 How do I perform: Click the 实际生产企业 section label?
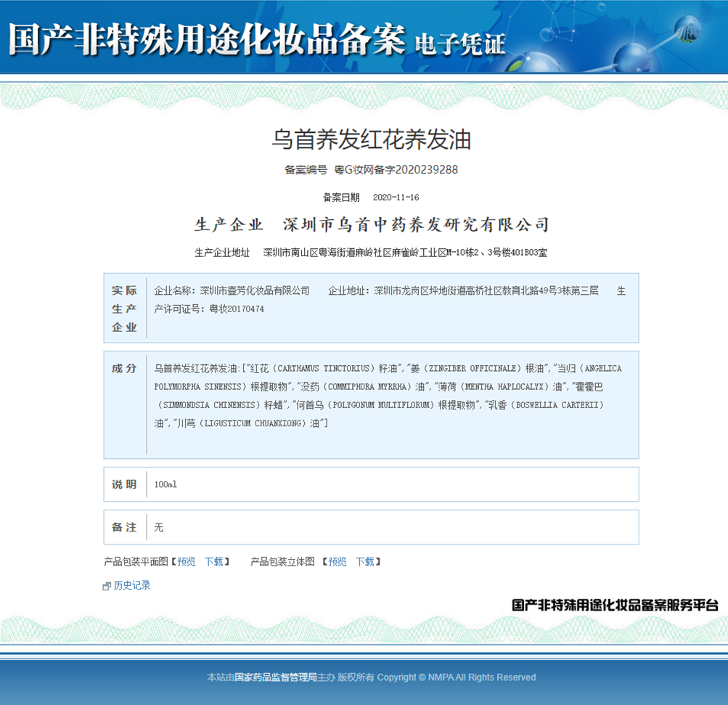tap(124, 309)
